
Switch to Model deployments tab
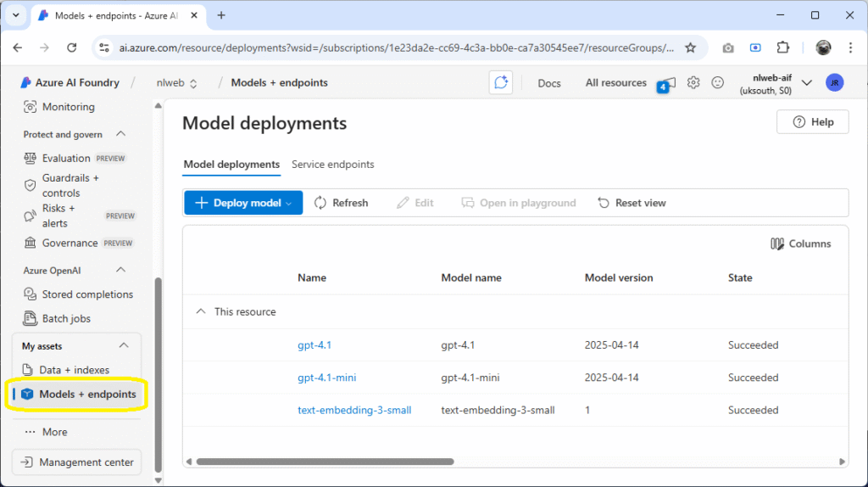tap(231, 165)
